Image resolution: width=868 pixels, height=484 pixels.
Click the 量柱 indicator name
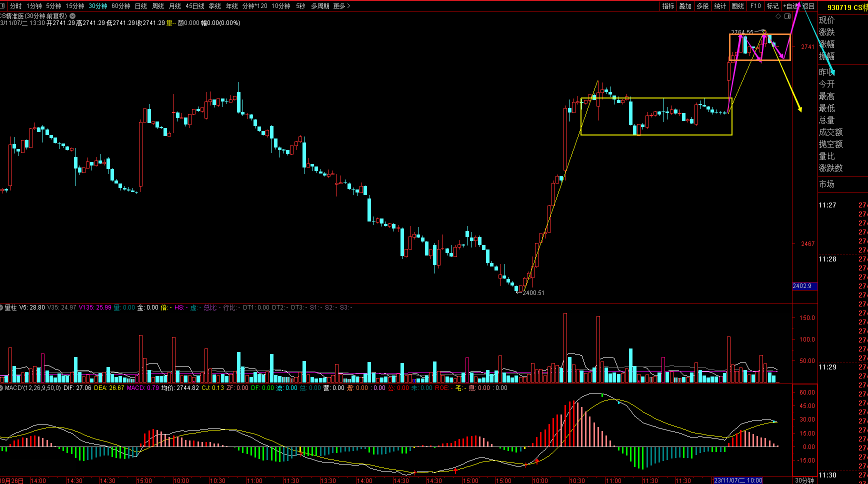pyautogui.click(x=11, y=307)
